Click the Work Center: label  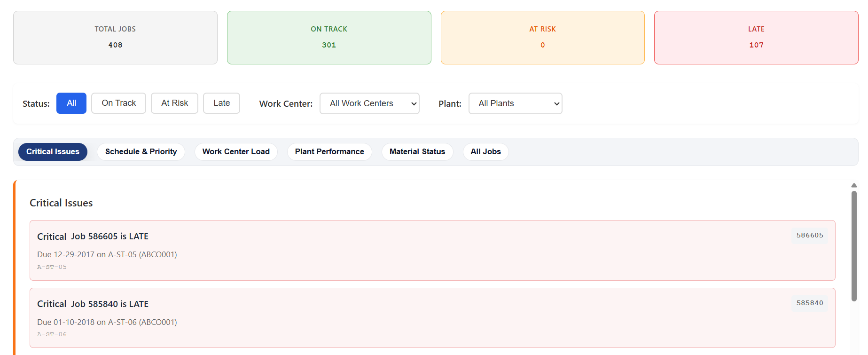(x=286, y=104)
